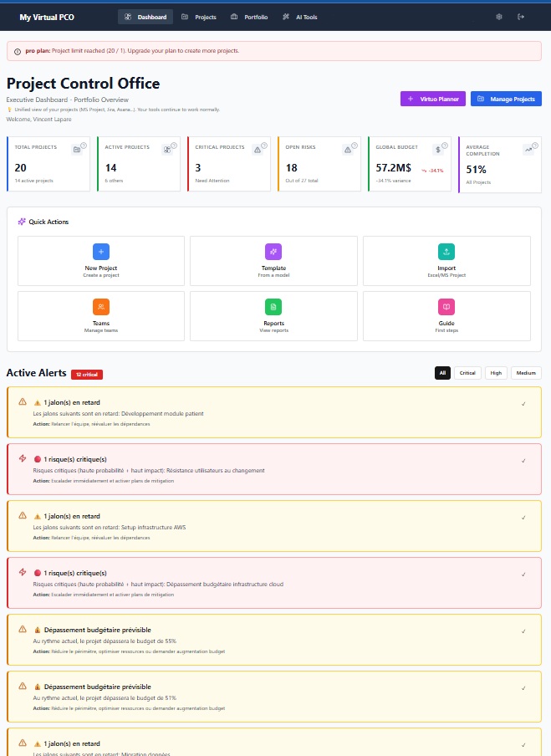Click the Reports document icon

click(273, 307)
